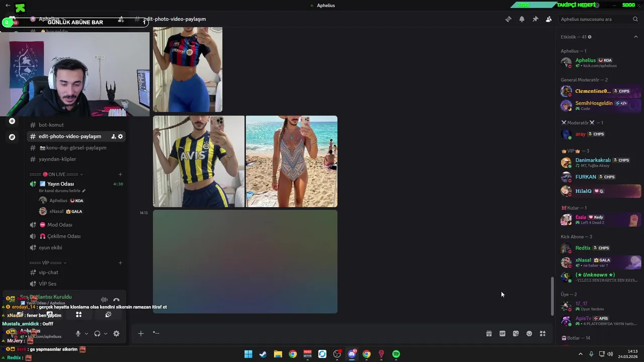Open the emoji picker
644x362 pixels.
coord(529,333)
